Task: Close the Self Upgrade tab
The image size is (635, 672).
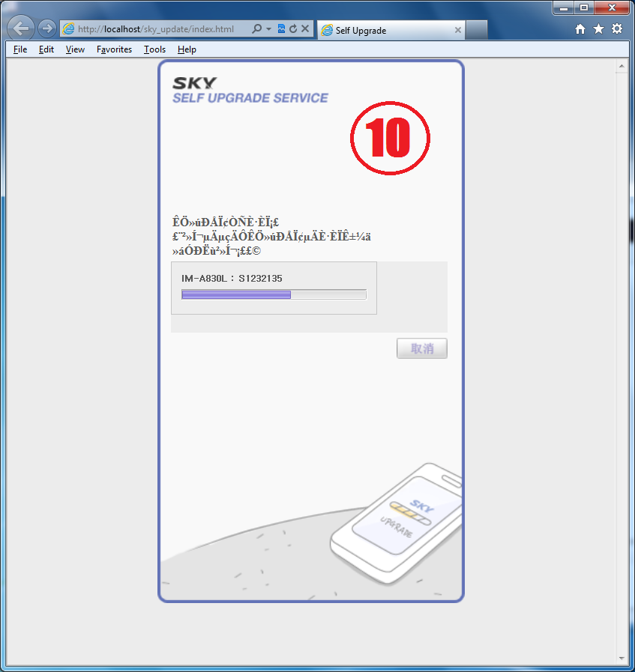Action: click(x=457, y=30)
